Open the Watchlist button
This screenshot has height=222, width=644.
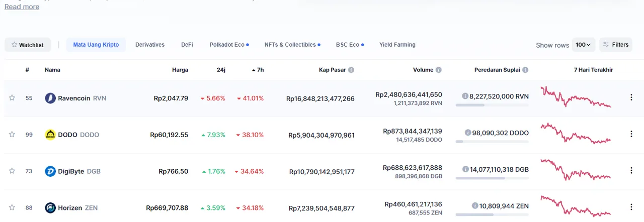pyautogui.click(x=28, y=45)
